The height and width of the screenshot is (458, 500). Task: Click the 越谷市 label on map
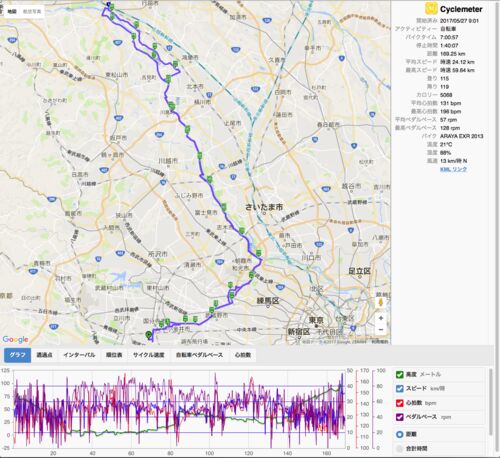coord(351,186)
